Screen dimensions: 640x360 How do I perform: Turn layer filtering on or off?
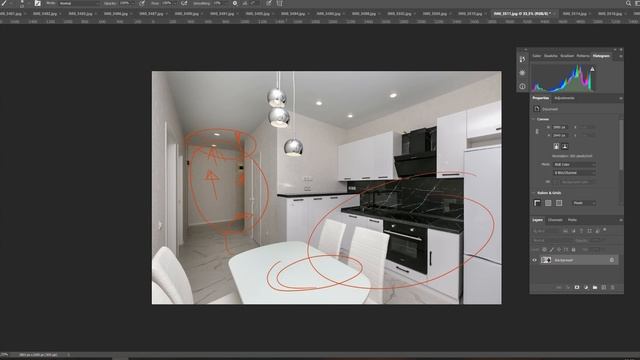tap(605, 230)
